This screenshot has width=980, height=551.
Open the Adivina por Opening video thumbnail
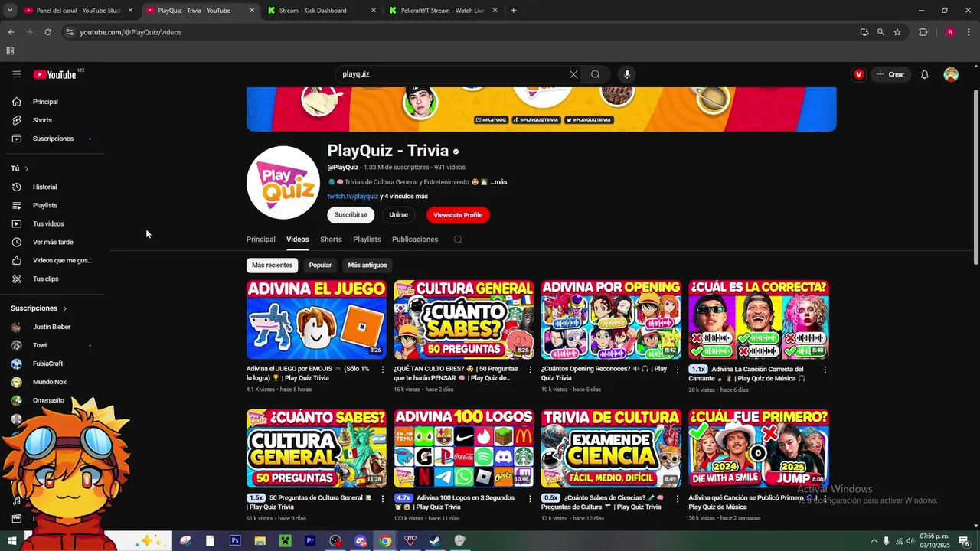pos(611,320)
